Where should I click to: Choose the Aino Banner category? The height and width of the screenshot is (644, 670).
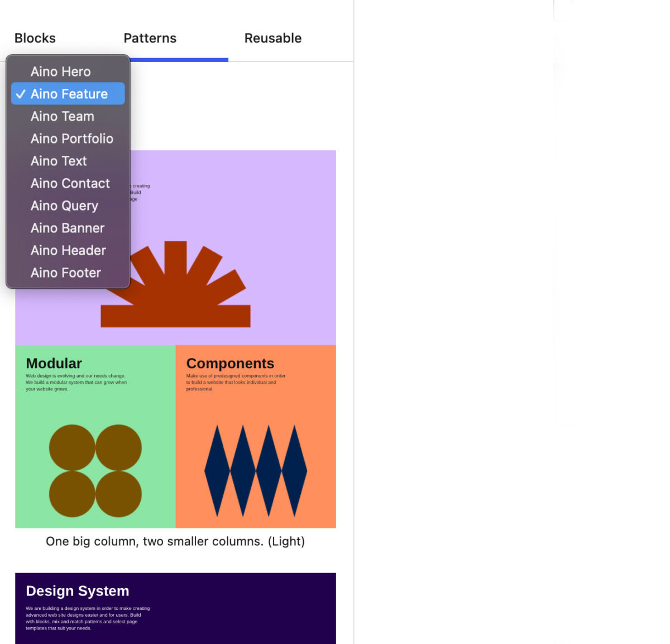[67, 228]
